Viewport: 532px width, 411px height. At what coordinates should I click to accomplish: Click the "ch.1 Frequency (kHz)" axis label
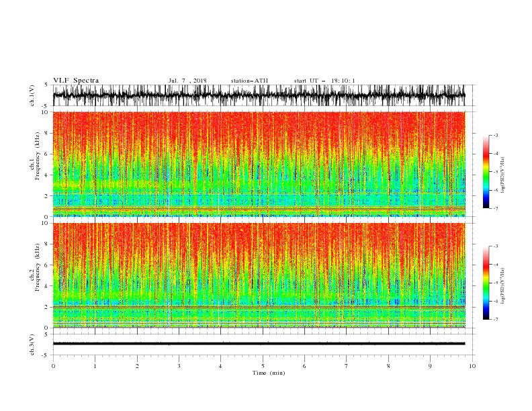(x=35, y=156)
